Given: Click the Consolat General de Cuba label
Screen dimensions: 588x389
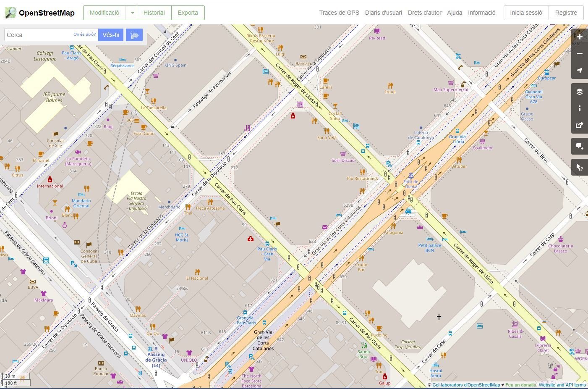Looking at the screenshot, I should coord(89,256).
